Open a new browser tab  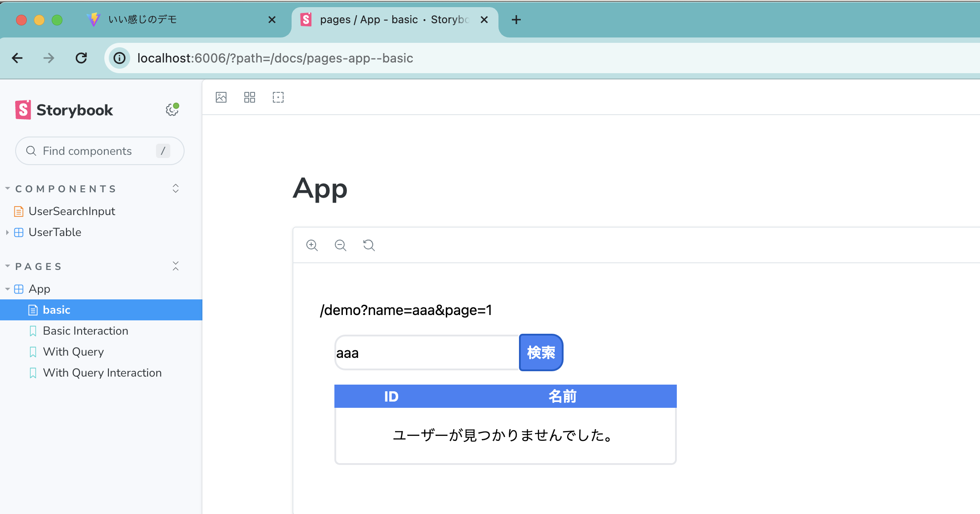(x=516, y=20)
